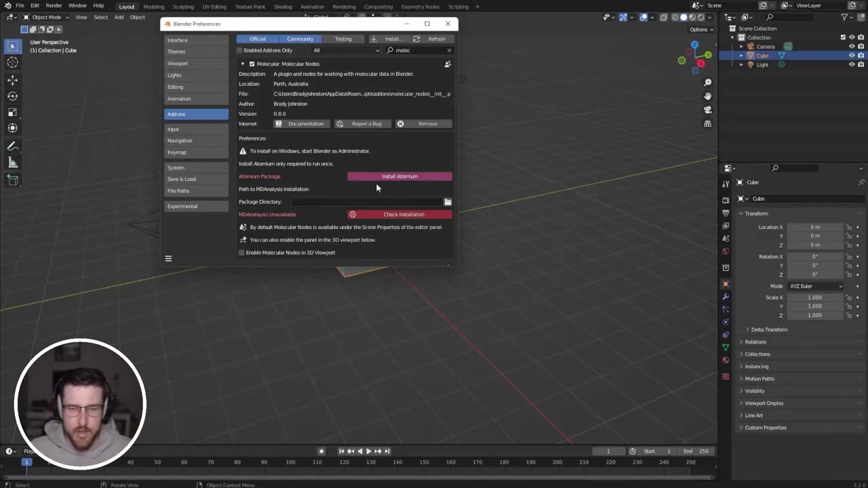
Task: Enable the Molecular Nodes add-on checkbox
Action: coord(252,64)
